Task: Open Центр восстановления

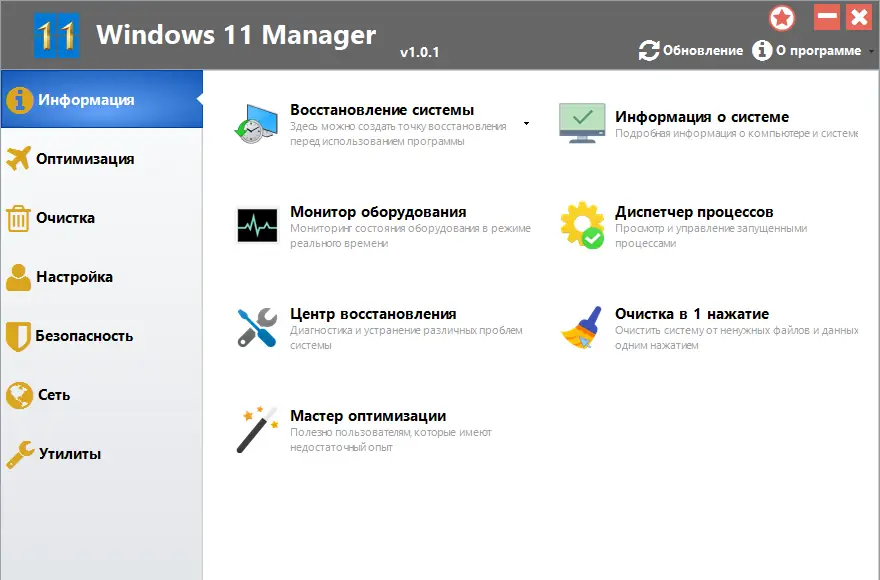Action: pyautogui.click(x=373, y=314)
